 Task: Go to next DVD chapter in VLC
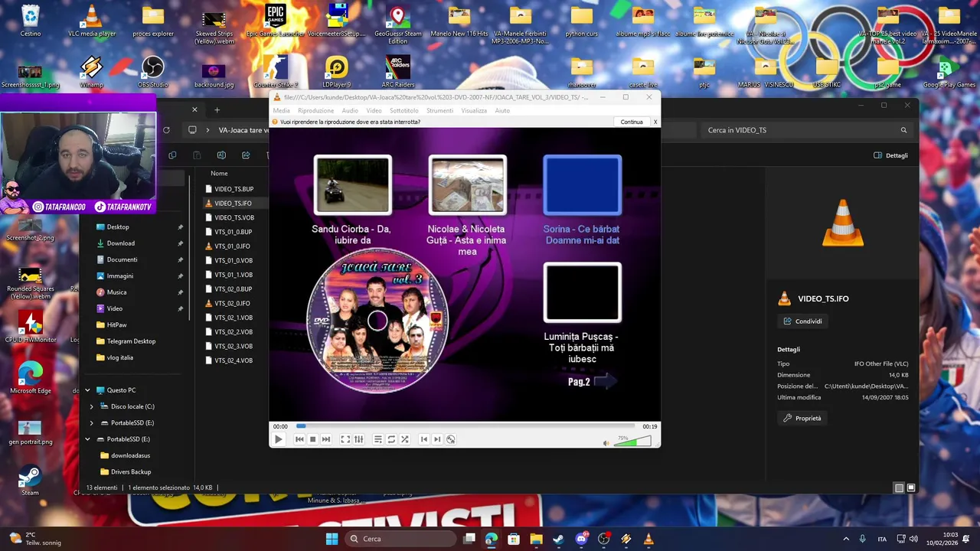click(437, 439)
